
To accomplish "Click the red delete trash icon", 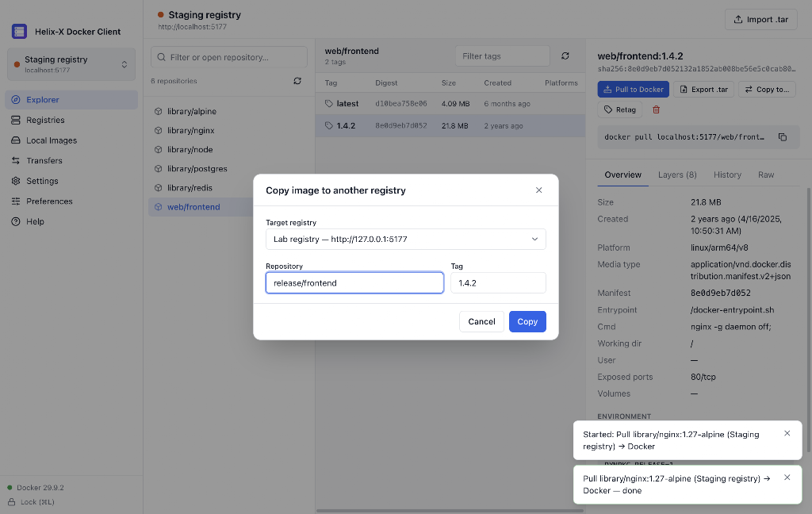I will pos(656,109).
